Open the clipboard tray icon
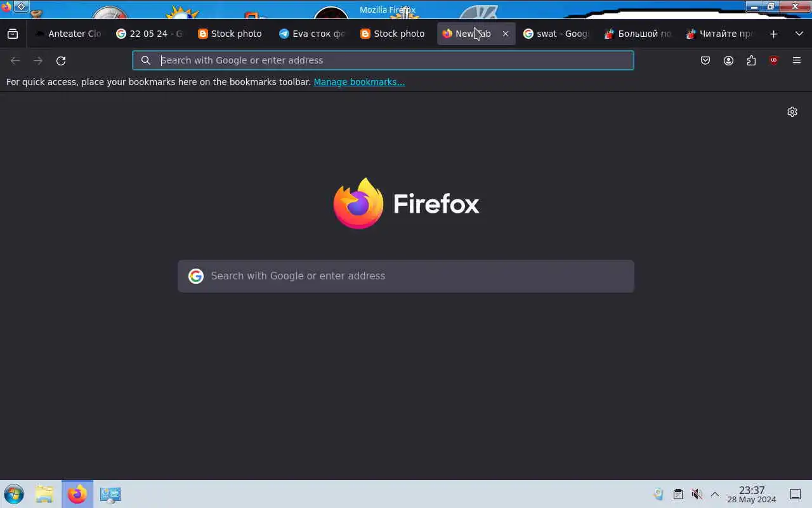 678,494
